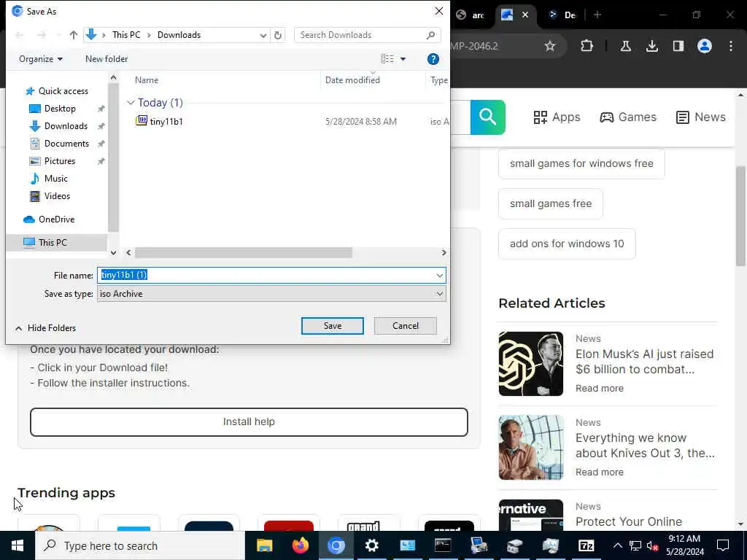Click the Cancel button

tap(406, 326)
